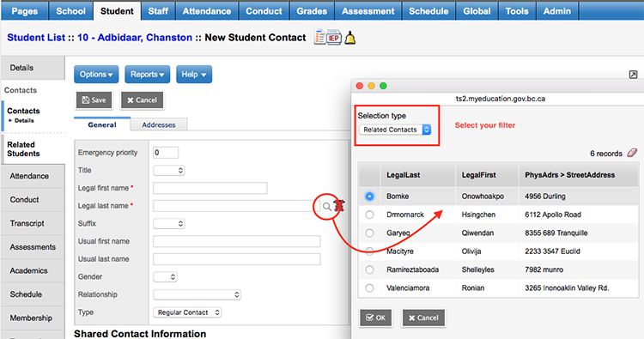Follow the 10 - Adbidaar, Chanston breadcrumb link
644x339 pixels.
click(x=135, y=38)
